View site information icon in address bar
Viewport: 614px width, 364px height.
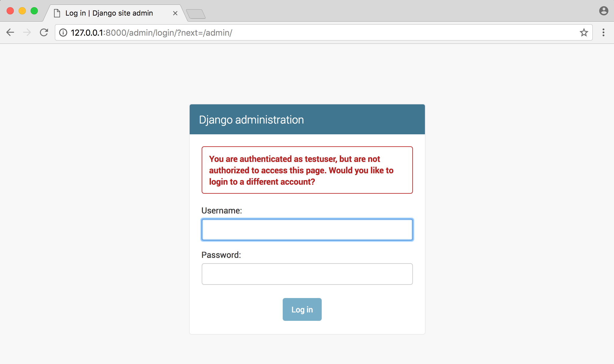[63, 32]
